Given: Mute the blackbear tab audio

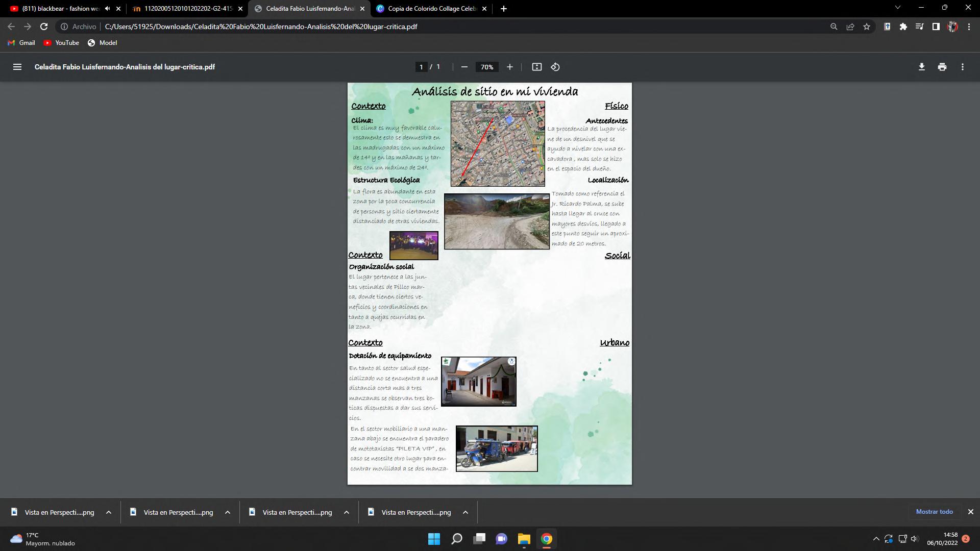Looking at the screenshot, I should coord(107,9).
